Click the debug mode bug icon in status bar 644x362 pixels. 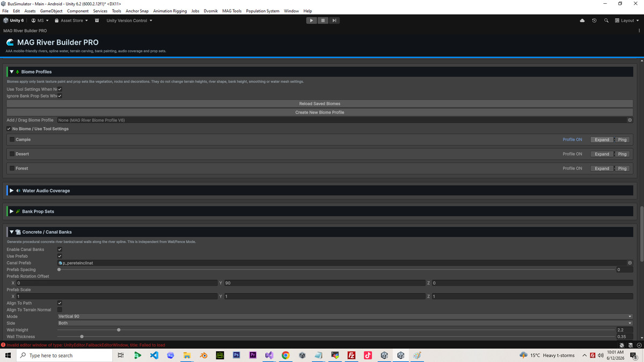pyautogui.click(x=622, y=345)
